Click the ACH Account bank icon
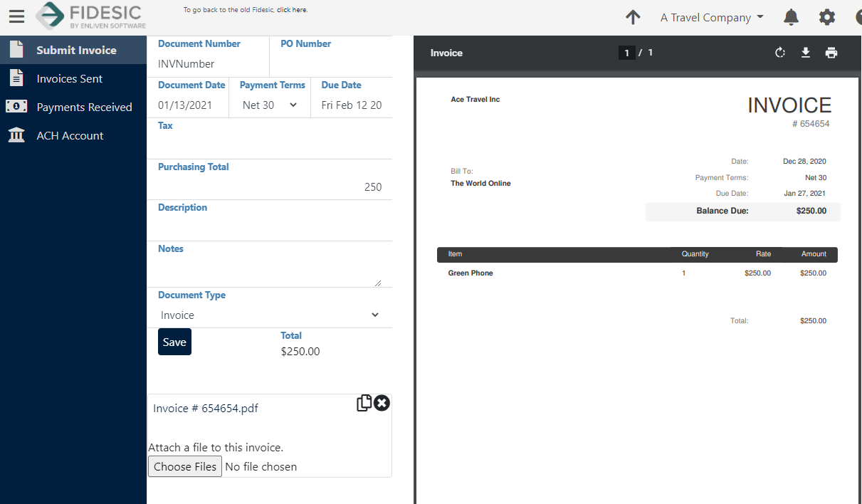 click(x=16, y=135)
